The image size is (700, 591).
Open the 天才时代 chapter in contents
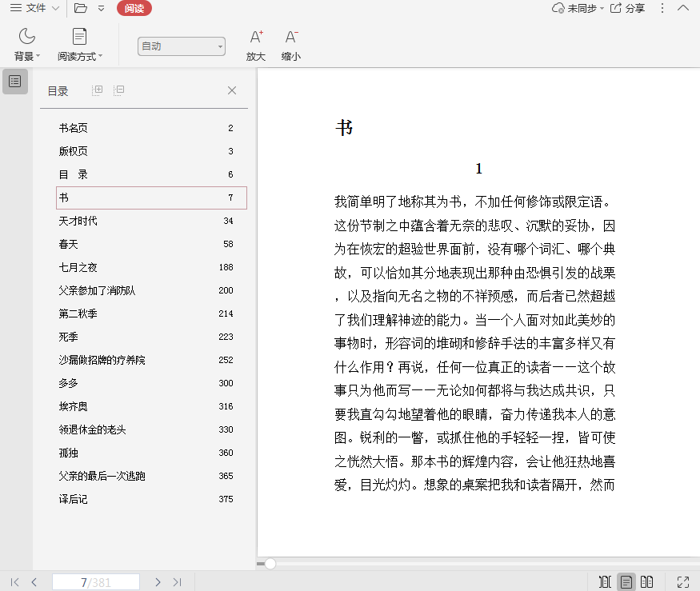coord(78,221)
